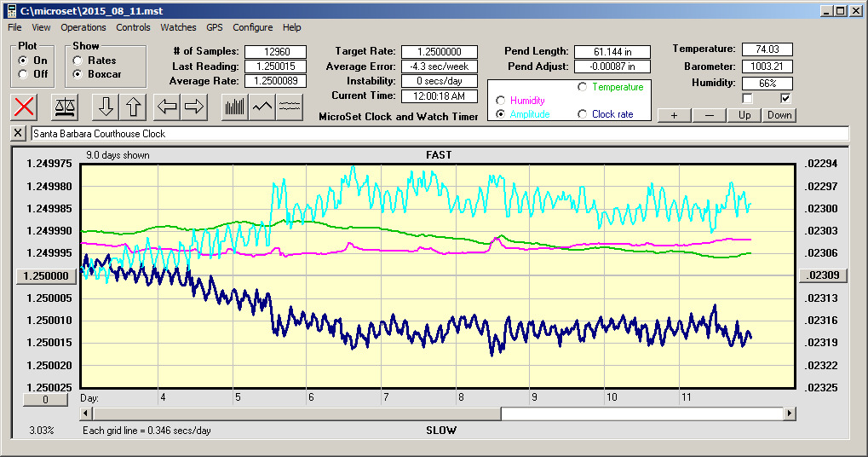This screenshot has width=868, height=457.
Task: Click the Target Rate field
Action: pyautogui.click(x=440, y=51)
